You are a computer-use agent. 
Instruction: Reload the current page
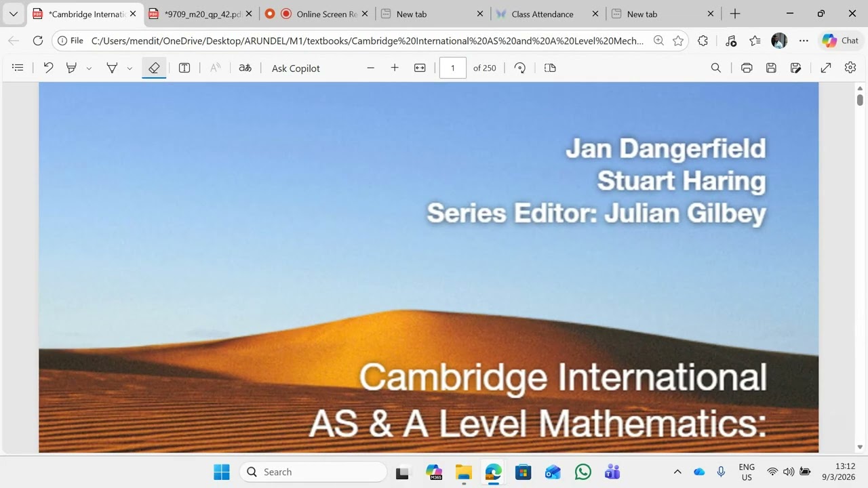[x=38, y=41]
